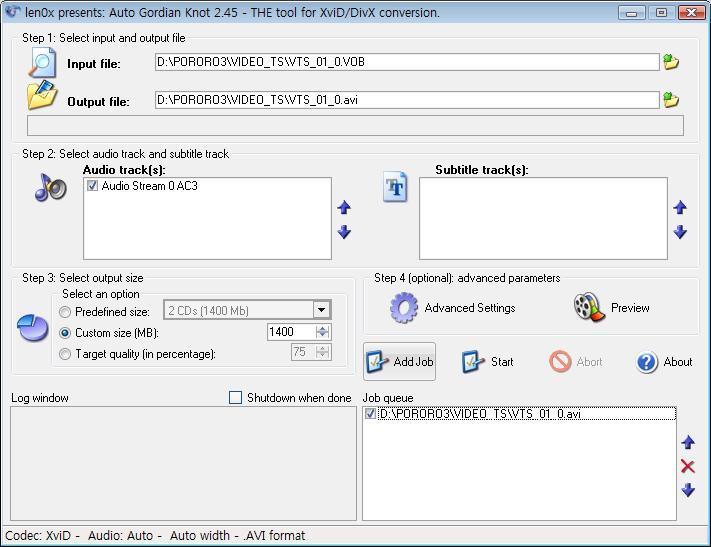Open the predefined size 2 CDs dropdown
711x547 pixels.
pyautogui.click(x=321, y=310)
